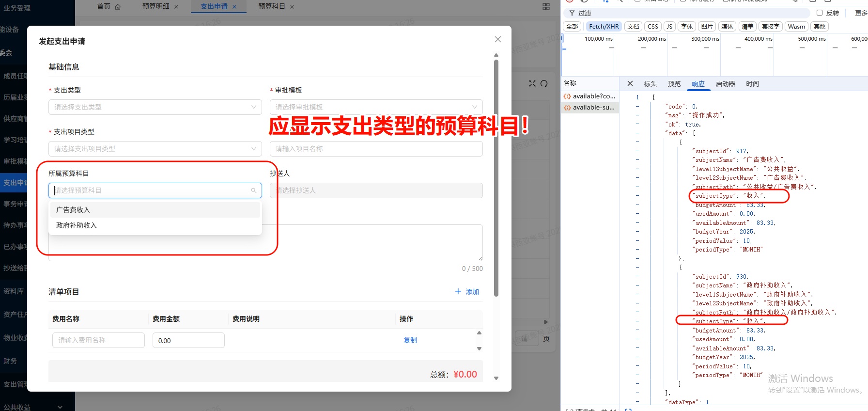Select 广告费收入 from the dropdown list
The width and height of the screenshot is (868, 411).
coord(155,210)
